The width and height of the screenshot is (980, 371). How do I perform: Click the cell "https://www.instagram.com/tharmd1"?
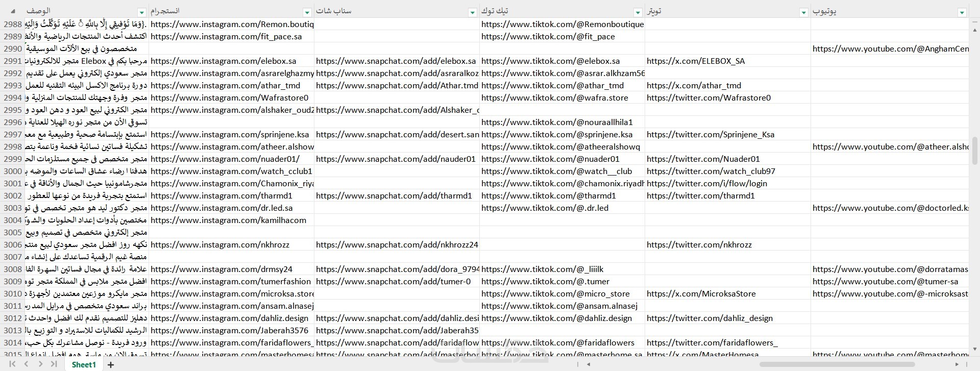(231, 196)
